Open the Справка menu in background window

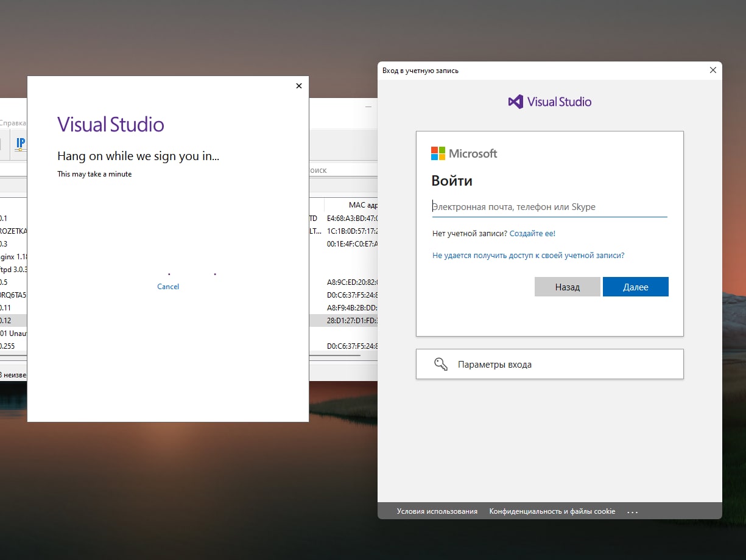[13, 123]
